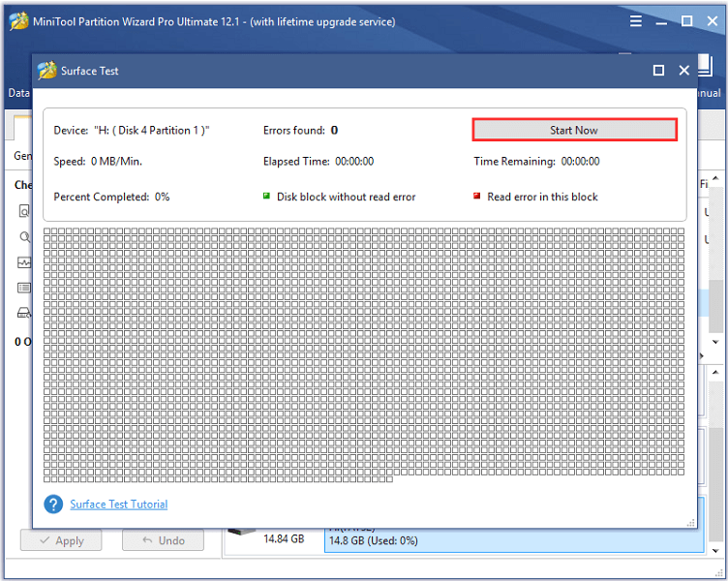Open the Surface Test Tutorial link
Viewport: 728px width, 581px height.
pyautogui.click(x=118, y=504)
